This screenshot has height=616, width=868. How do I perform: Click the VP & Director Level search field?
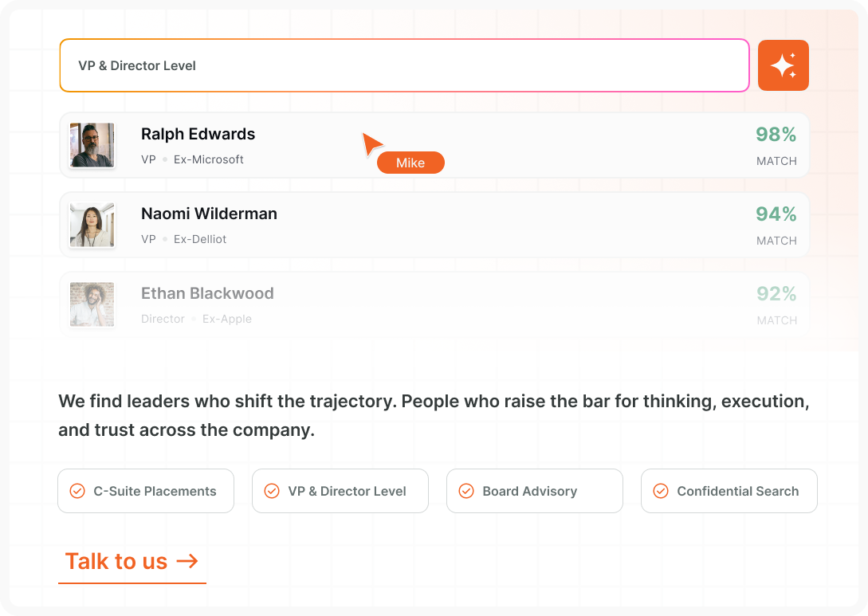pyautogui.click(x=404, y=65)
